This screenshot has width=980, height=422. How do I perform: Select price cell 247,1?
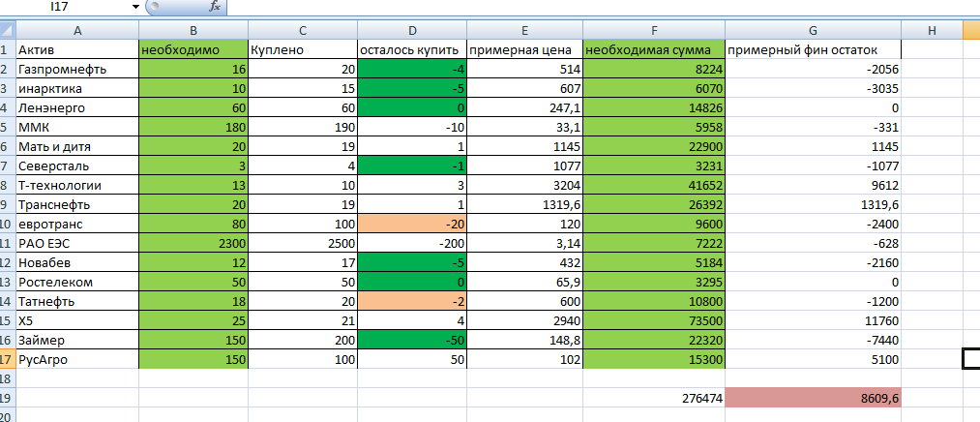[524, 108]
